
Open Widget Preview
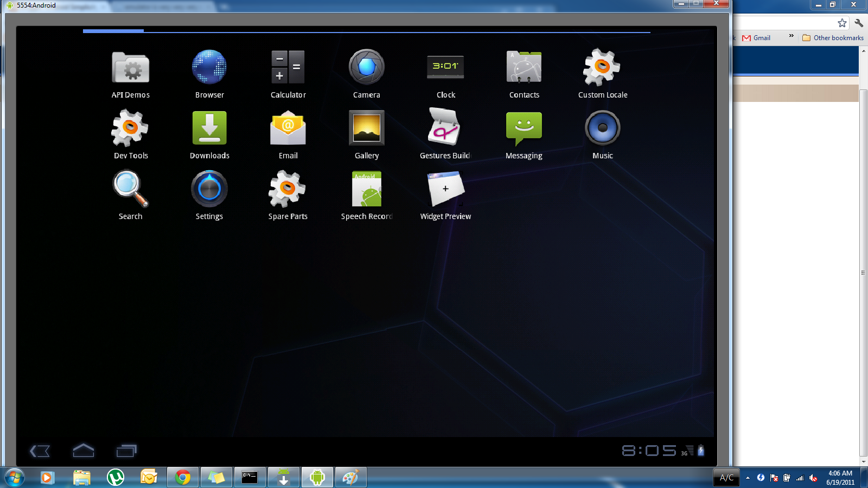point(445,188)
